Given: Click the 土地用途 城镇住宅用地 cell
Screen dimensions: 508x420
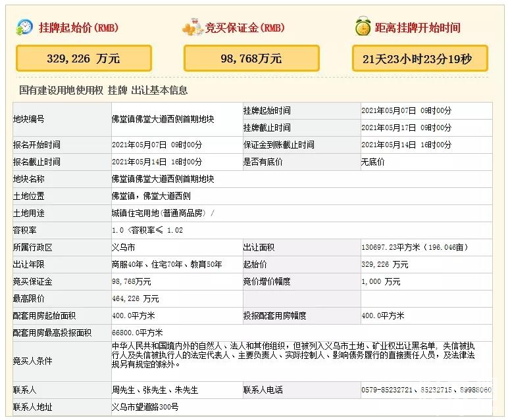Looking at the screenshot, I should 163,213.
